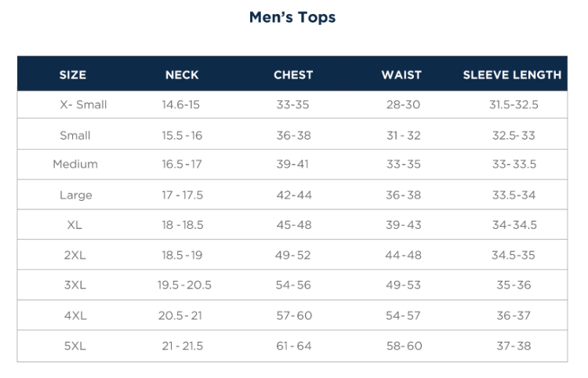Click the WAIST column header
The height and width of the screenshot is (378, 588).
tap(401, 75)
